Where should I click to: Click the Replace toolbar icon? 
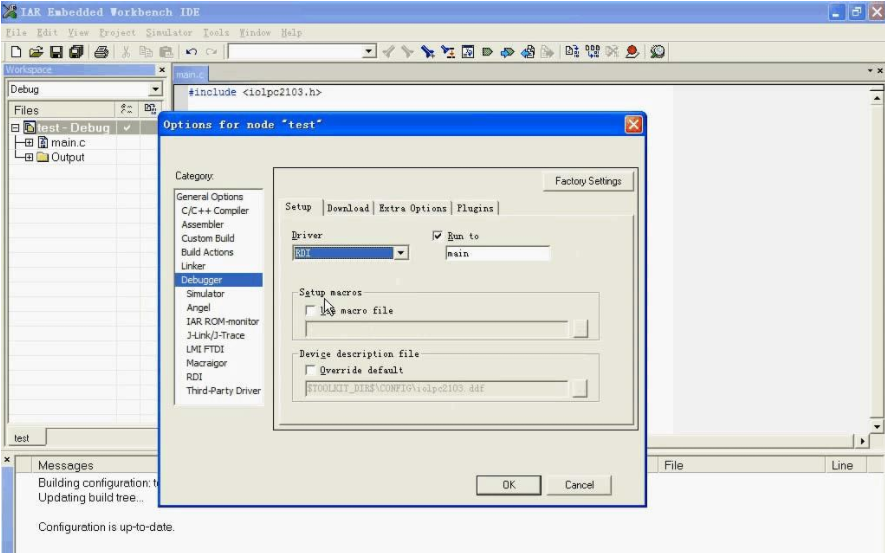448,52
